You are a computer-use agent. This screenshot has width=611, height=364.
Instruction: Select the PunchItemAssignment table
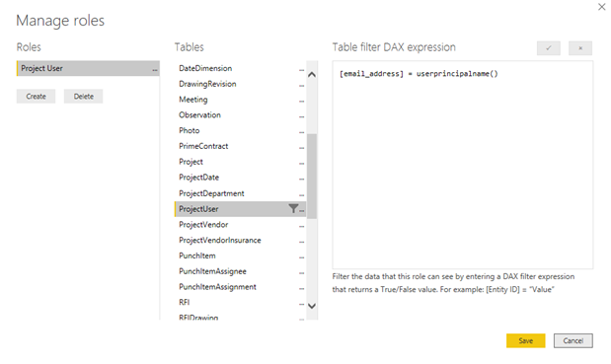[x=240, y=286]
